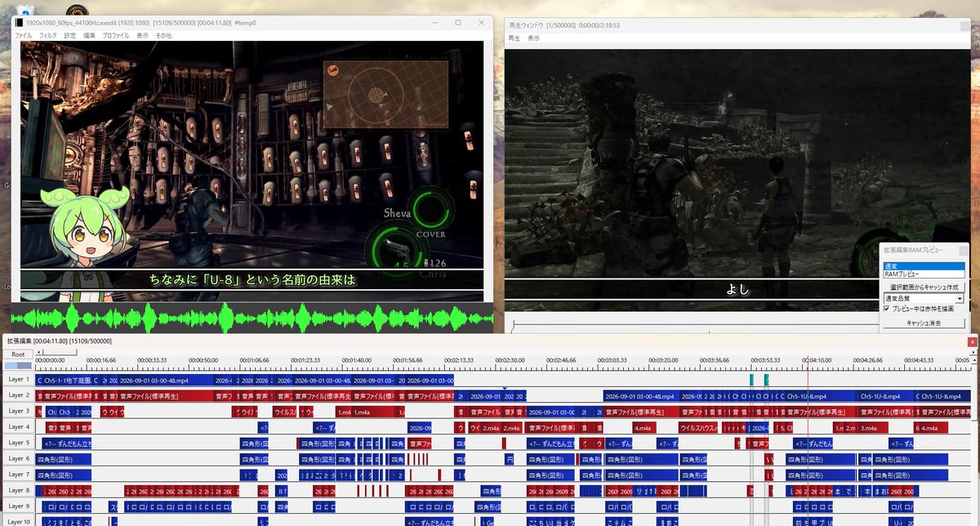Click the 00:00:16.66 mark on timeline ruler
980x526 pixels.
pos(102,359)
